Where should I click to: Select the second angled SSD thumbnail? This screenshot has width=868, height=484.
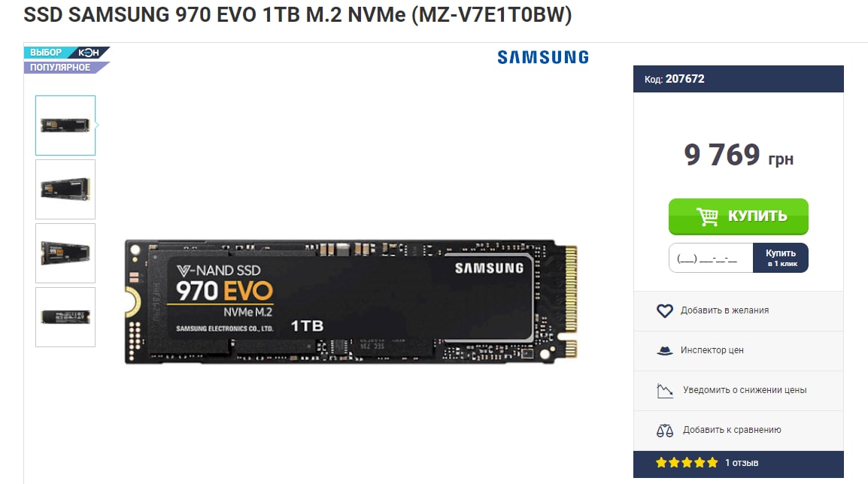[65, 189]
